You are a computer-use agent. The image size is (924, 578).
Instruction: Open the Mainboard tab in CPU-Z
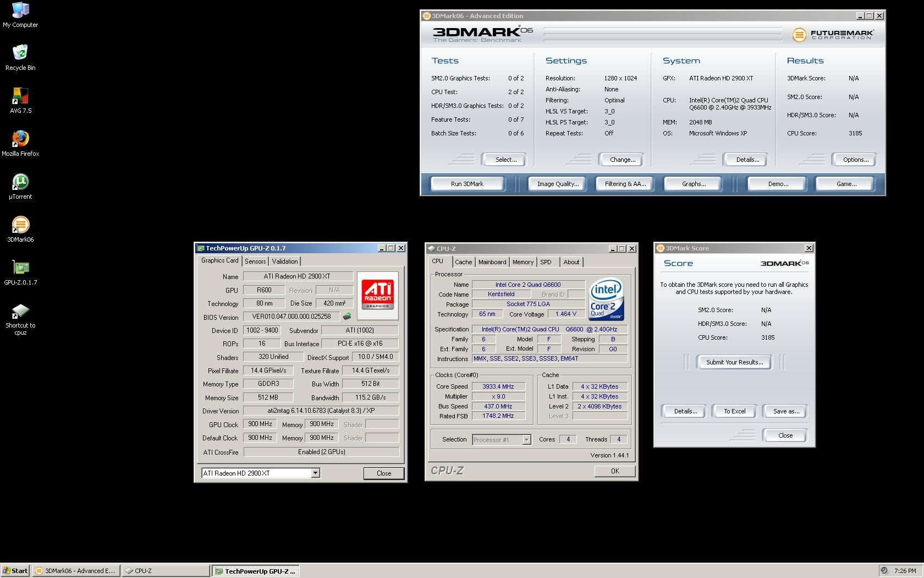[x=492, y=262]
